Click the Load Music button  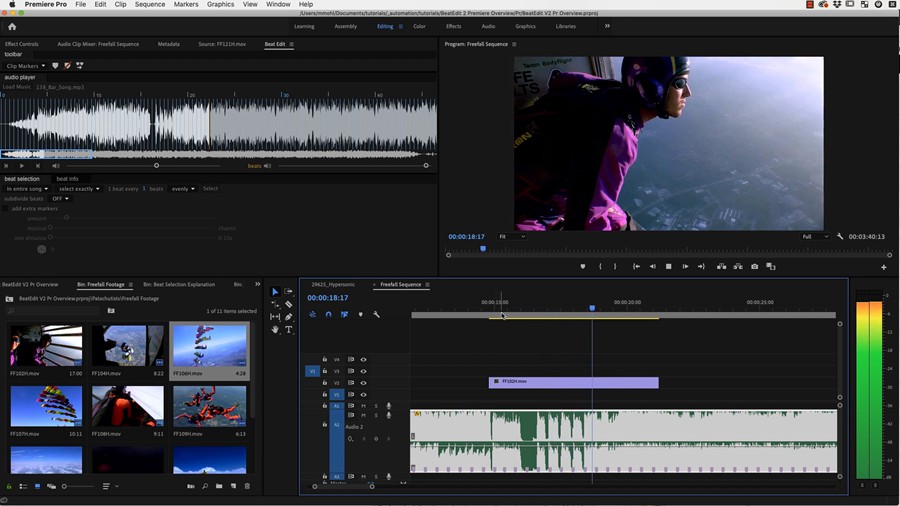click(x=16, y=87)
